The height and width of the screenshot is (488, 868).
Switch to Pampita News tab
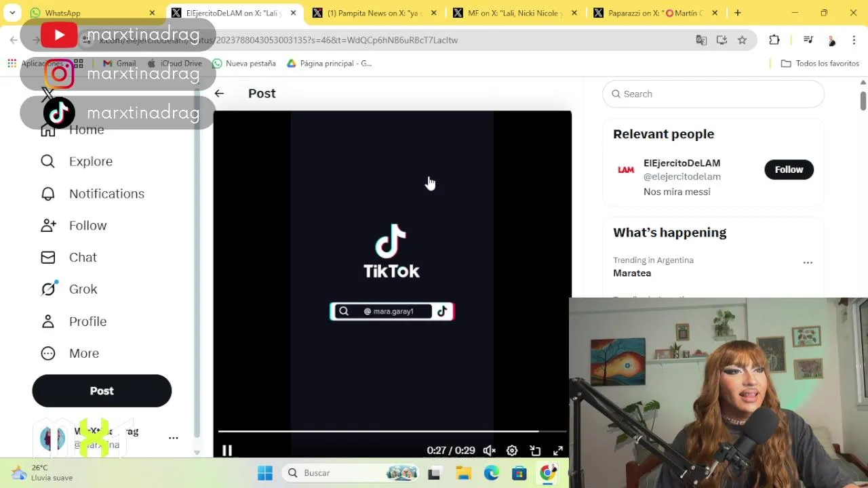(376, 13)
